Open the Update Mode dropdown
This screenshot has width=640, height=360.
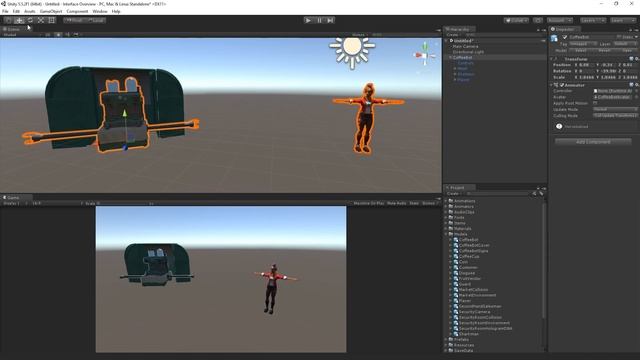click(x=615, y=109)
